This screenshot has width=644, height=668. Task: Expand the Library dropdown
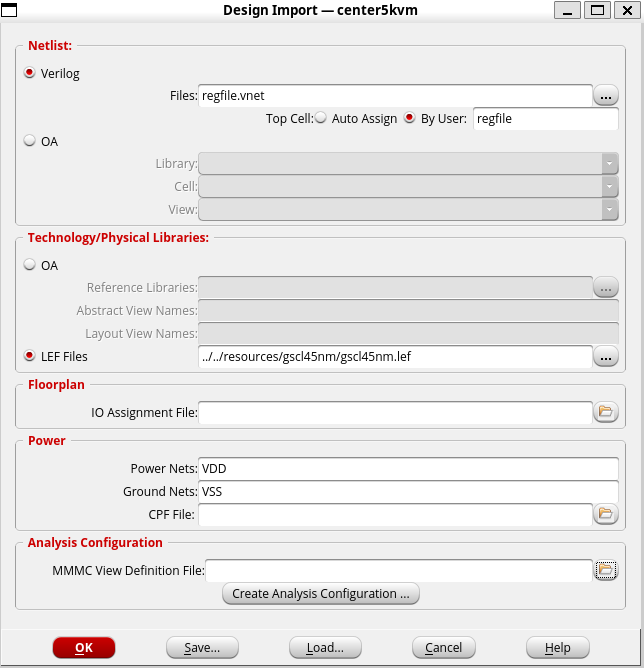coord(610,164)
